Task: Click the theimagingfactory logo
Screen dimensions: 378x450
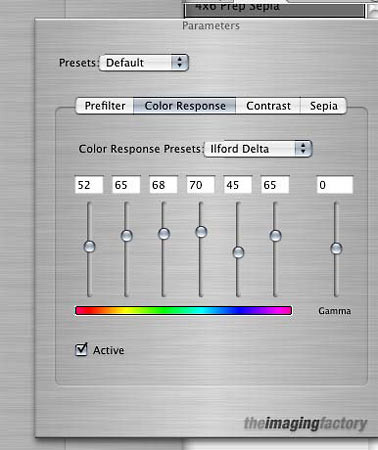Action: (x=305, y=423)
